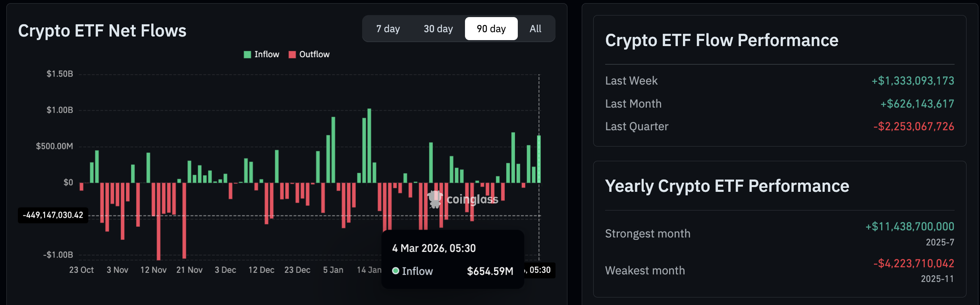Toggle the Inflow legend green square

(247, 54)
